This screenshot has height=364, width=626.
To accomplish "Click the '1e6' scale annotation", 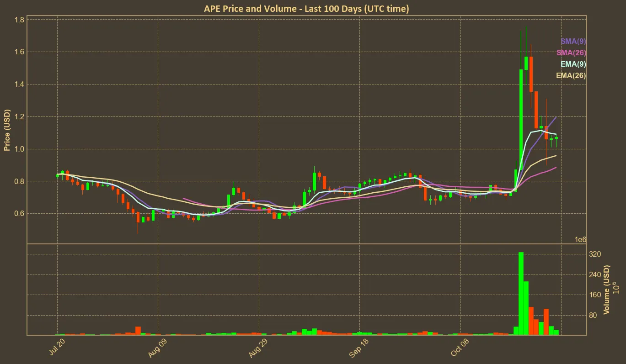I will pyautogui.click(x=580, y=240).
